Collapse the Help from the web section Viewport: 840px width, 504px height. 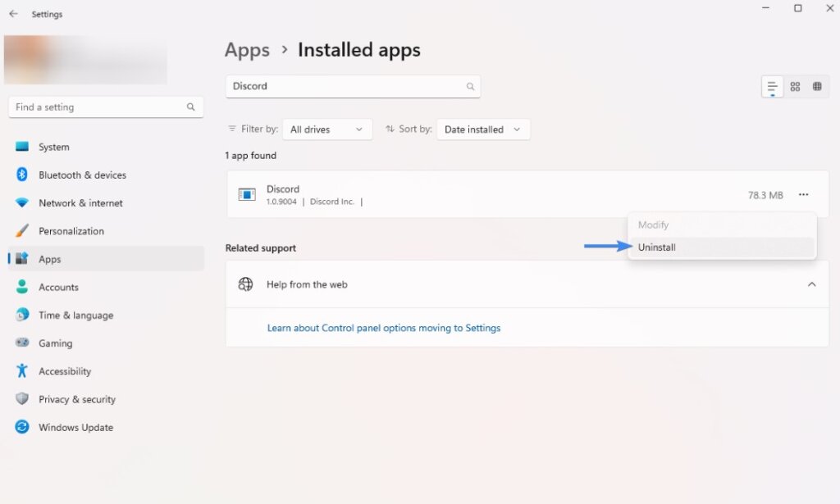[811, 284]
